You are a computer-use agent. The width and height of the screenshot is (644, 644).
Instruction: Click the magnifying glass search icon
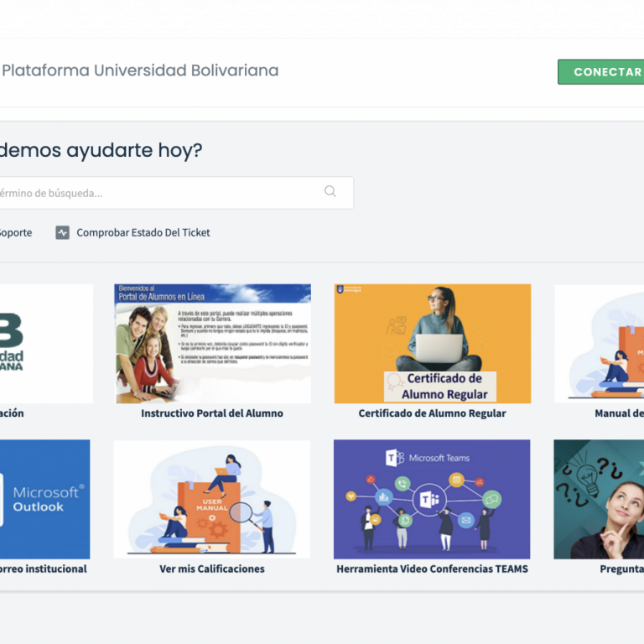(330, 192)
